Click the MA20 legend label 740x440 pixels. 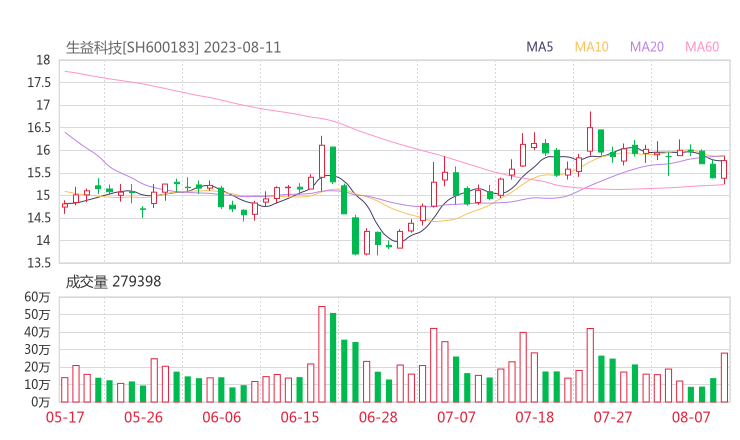coord(647,47)
